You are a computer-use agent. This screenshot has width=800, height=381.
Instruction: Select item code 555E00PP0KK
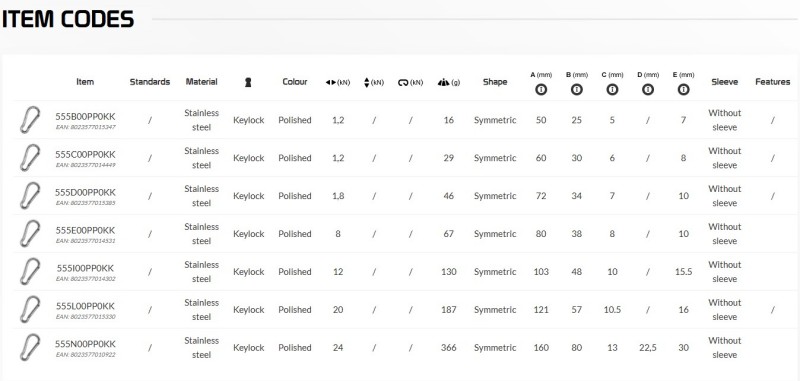click(x=85, y=230)
